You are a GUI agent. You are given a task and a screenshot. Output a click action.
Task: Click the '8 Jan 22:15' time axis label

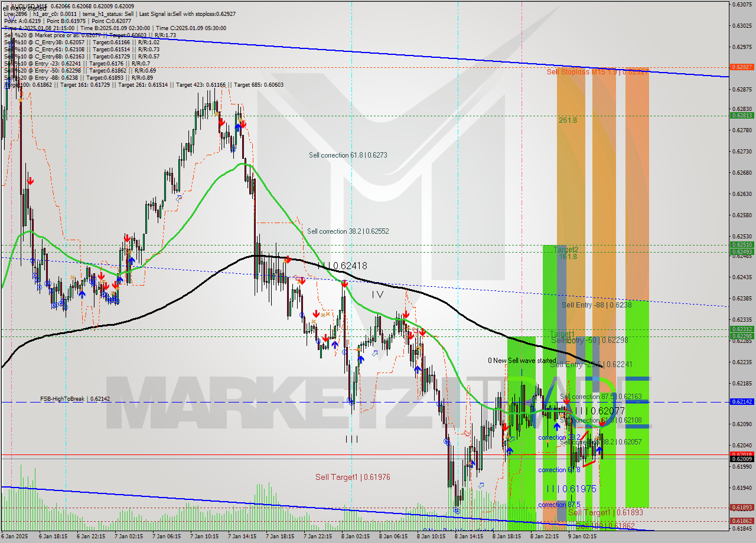(545, 537)
